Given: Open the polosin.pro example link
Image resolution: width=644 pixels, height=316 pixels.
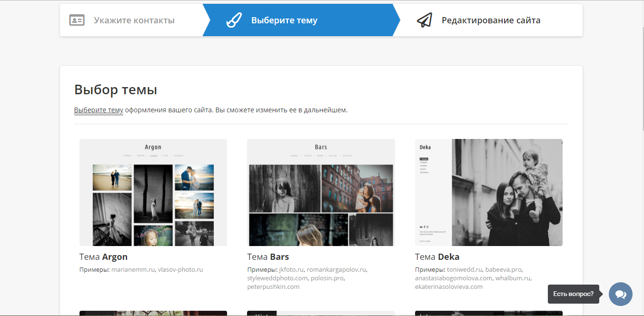Looking at the screenshot, I should [x=327, y=278].
